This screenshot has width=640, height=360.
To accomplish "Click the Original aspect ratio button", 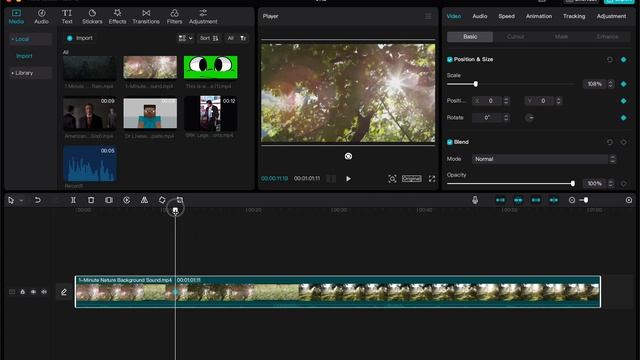I will [411, 179].
